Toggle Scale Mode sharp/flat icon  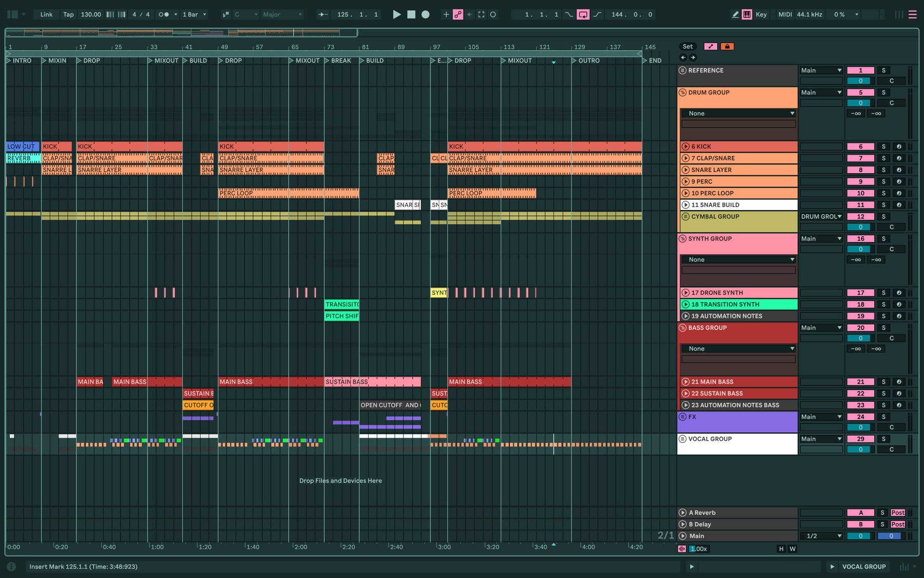point(226,14)
